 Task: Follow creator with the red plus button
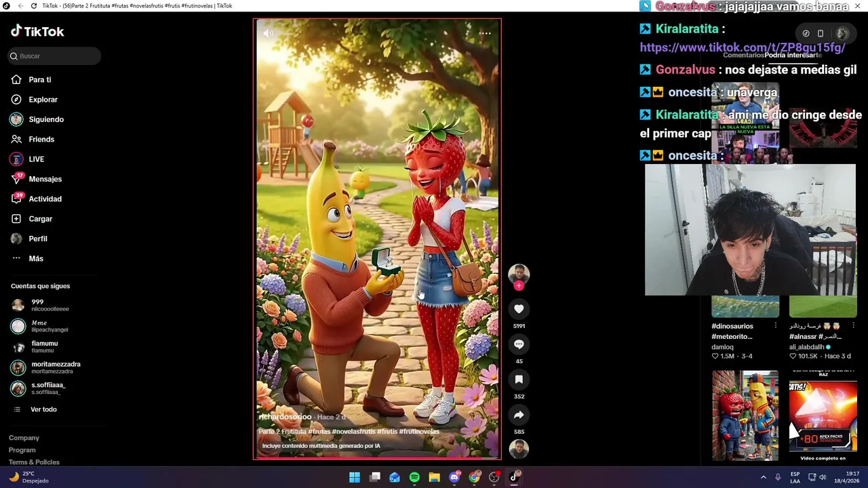[519, 286]
